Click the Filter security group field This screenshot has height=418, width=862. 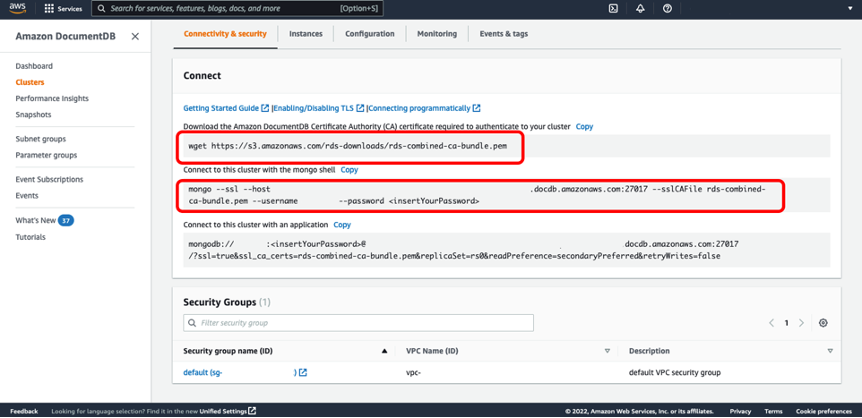358,323
